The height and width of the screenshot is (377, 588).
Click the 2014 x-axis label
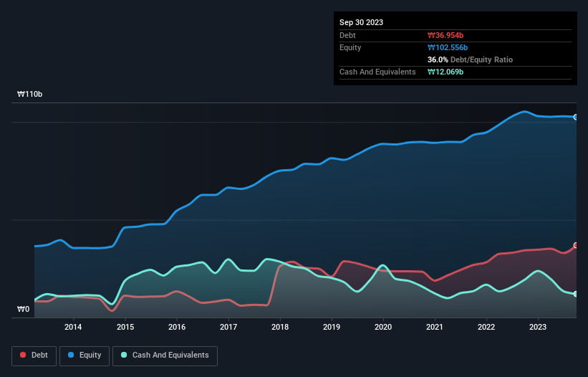(x=73, y=327)
